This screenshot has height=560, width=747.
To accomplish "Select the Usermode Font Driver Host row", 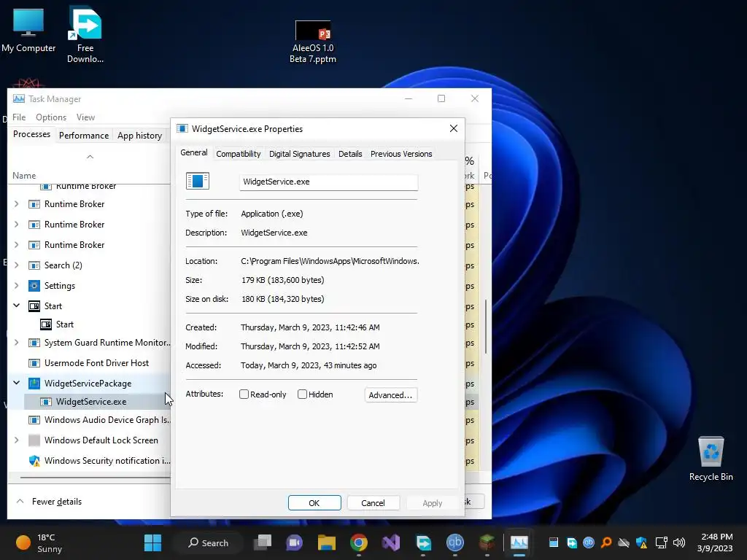I will (89, 363).
